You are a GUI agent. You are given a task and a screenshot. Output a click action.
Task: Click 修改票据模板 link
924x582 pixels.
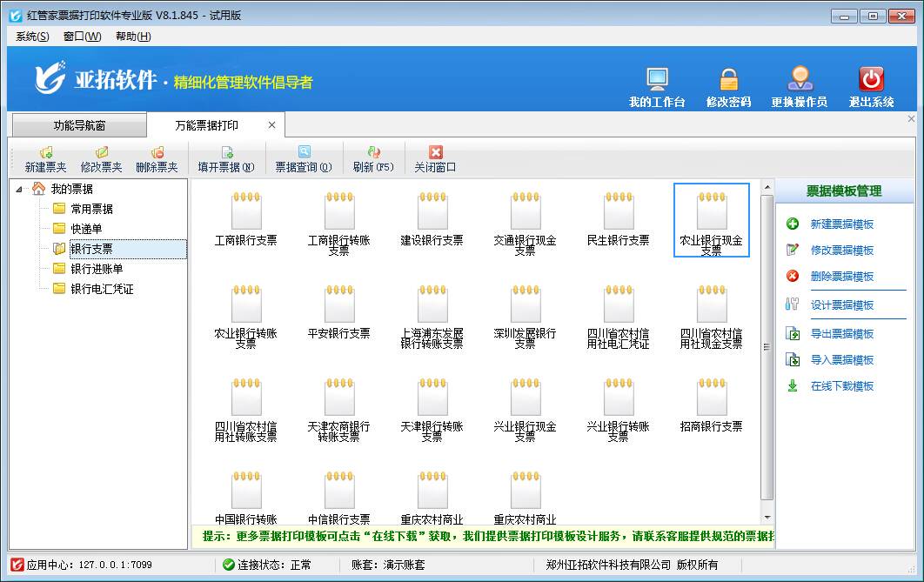(x=842, y=251)
